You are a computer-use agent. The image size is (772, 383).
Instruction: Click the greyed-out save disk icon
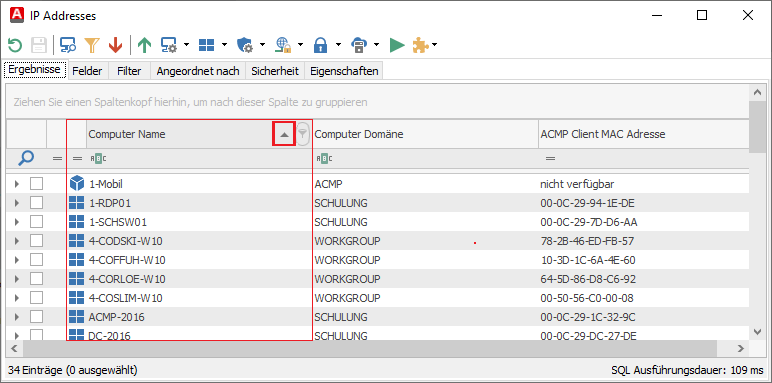[39, 45]
